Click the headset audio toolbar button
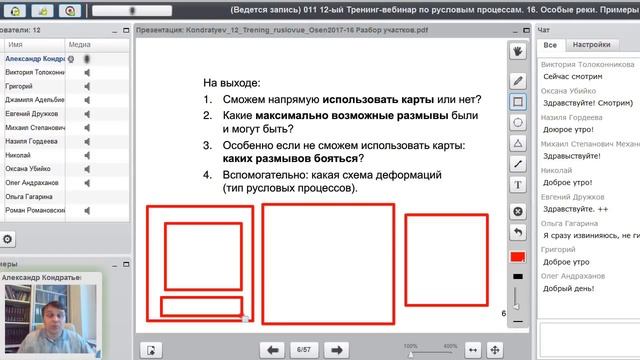 [x=15, y=11]
